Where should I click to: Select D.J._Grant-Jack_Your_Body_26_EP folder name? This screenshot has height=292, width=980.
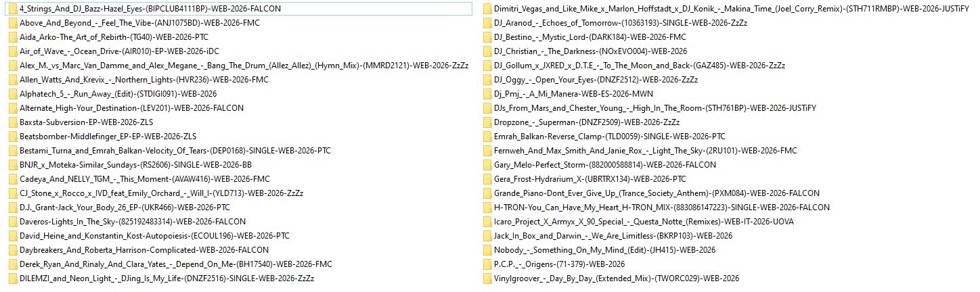125,208
